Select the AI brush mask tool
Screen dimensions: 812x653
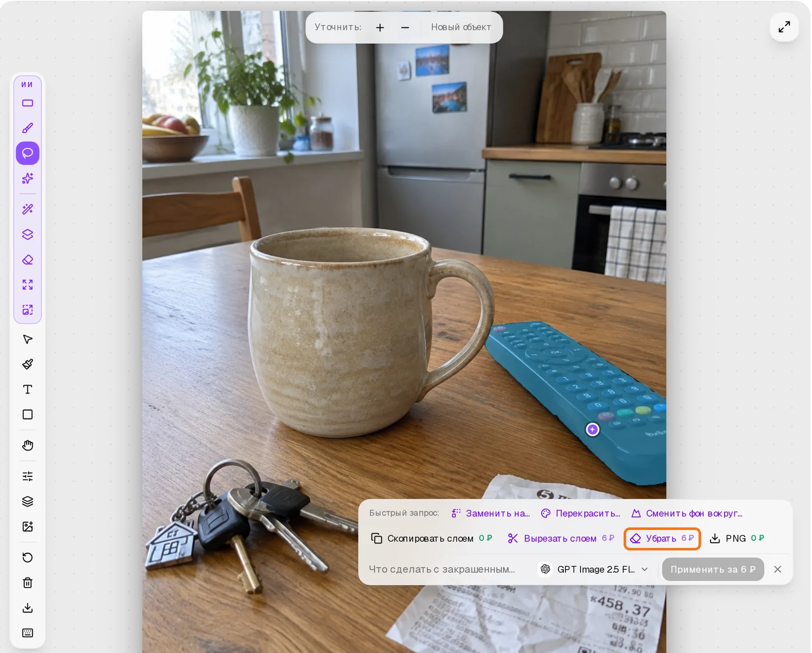27,128
